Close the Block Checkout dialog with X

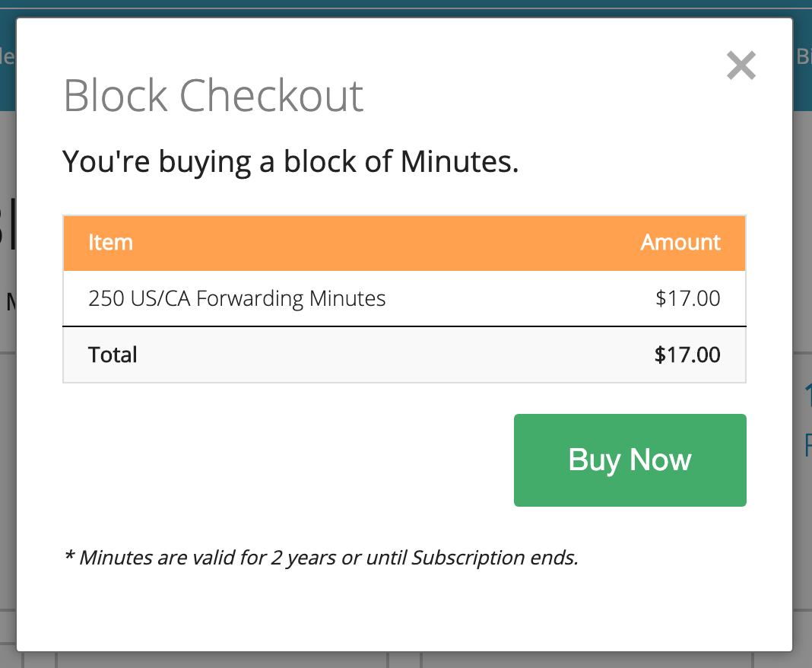(x=741, y=65)
